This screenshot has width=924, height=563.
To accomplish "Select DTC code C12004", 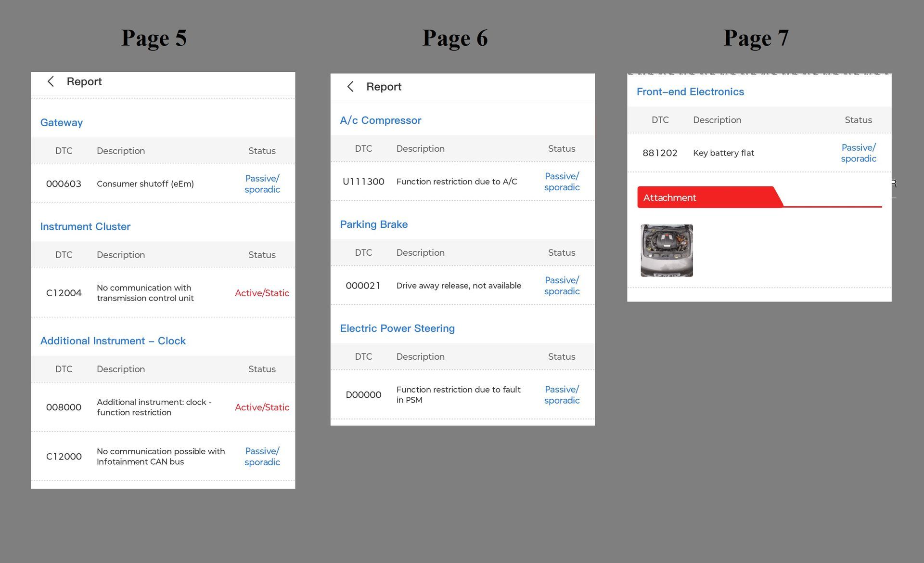I will coord(64,293).
